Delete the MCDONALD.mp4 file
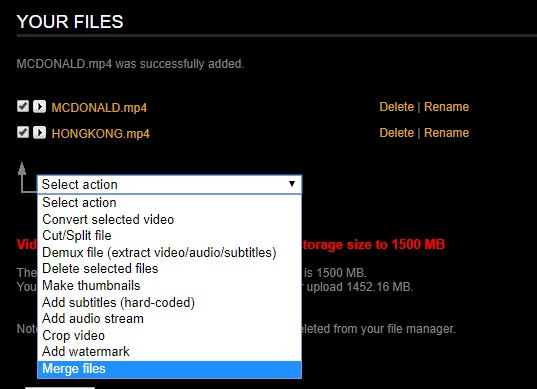Viewport: 537px width, 389px height. click(x=397, y=107)
